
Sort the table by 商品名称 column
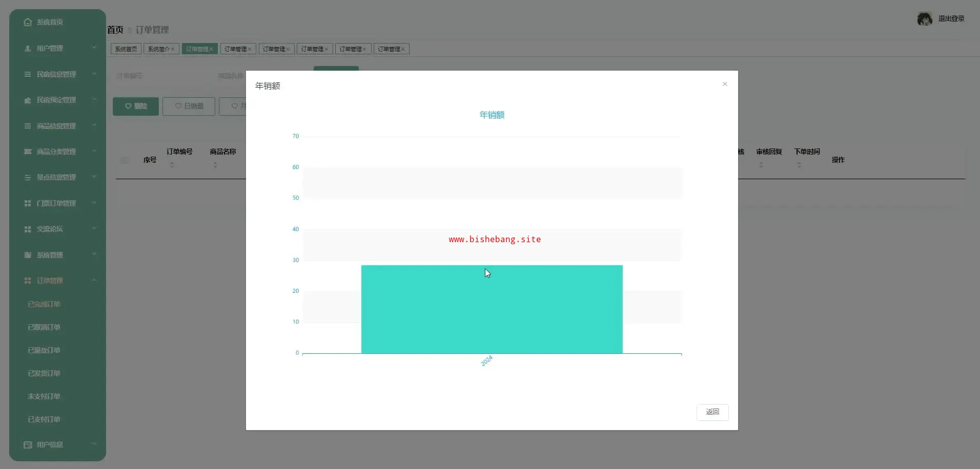point(215,165)
